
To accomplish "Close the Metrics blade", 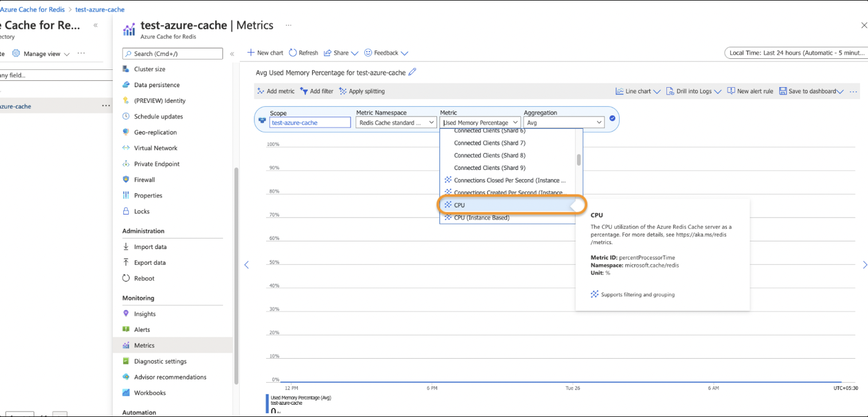I will click(x=864, y=25).
